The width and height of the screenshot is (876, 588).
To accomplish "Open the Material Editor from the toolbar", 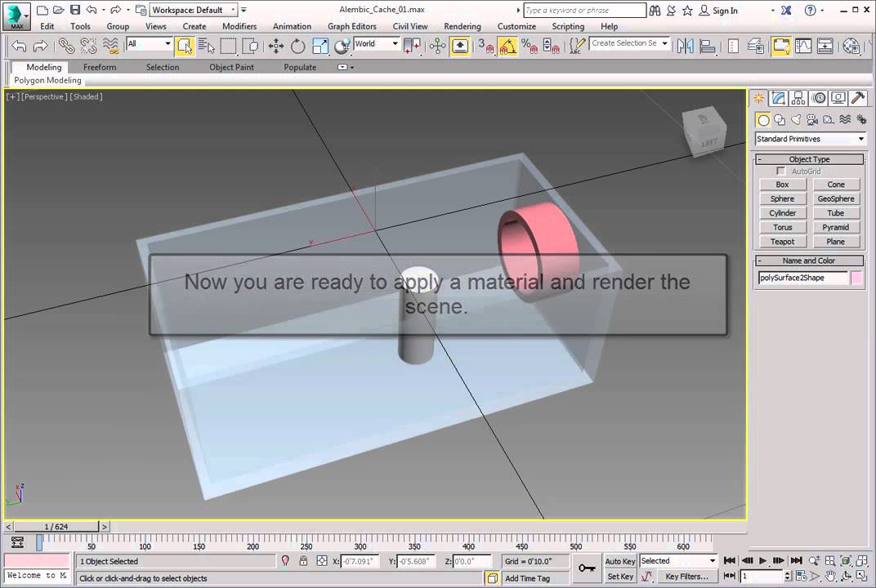I will click(851, 46).
